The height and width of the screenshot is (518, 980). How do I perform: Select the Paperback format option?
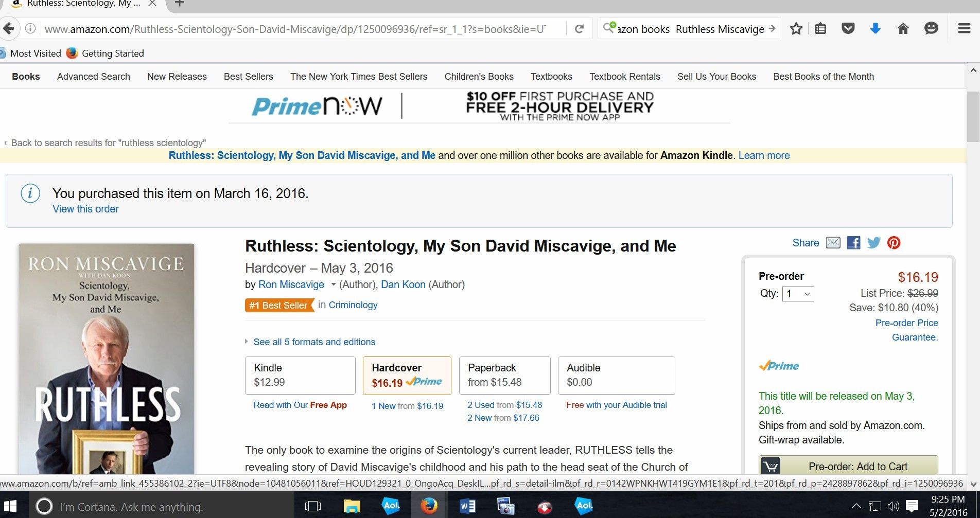pos(504,376)
